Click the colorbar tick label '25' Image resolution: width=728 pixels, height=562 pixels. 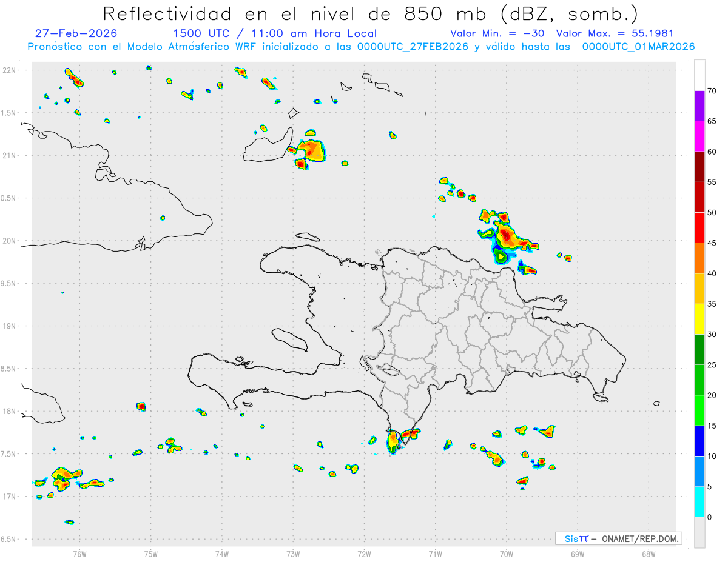click(712, 365)
